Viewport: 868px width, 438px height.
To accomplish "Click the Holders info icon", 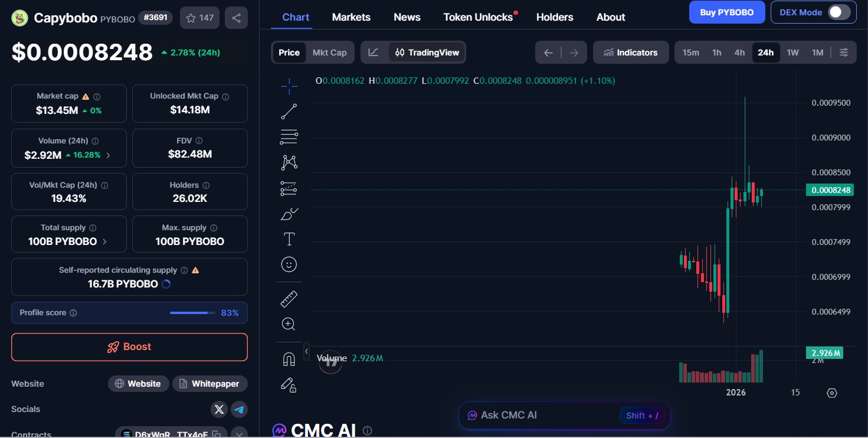I will click(x=206, y=185).
